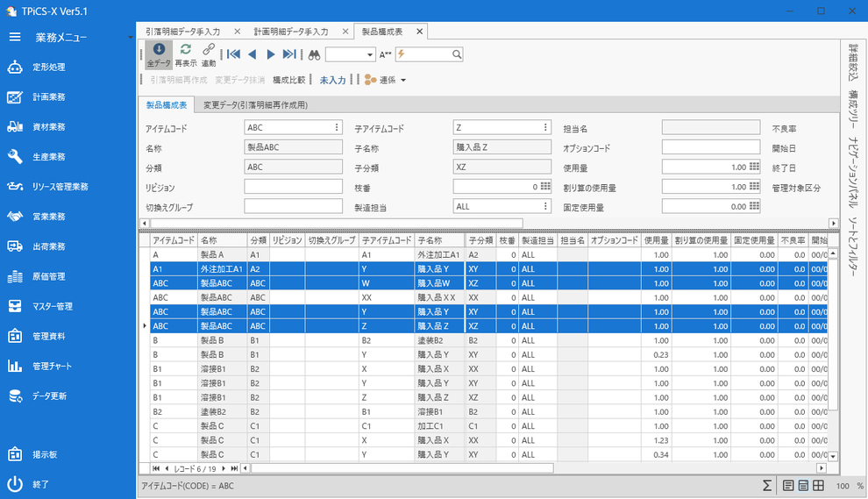Close the 製品構成表 tab

[420, 32]
